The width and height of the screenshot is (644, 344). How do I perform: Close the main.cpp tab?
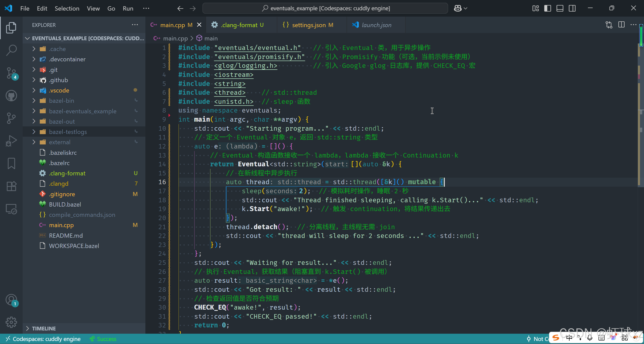[199, 25]
